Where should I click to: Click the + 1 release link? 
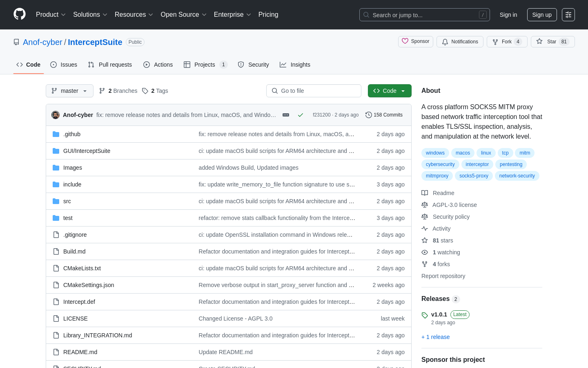coord(436,337)
